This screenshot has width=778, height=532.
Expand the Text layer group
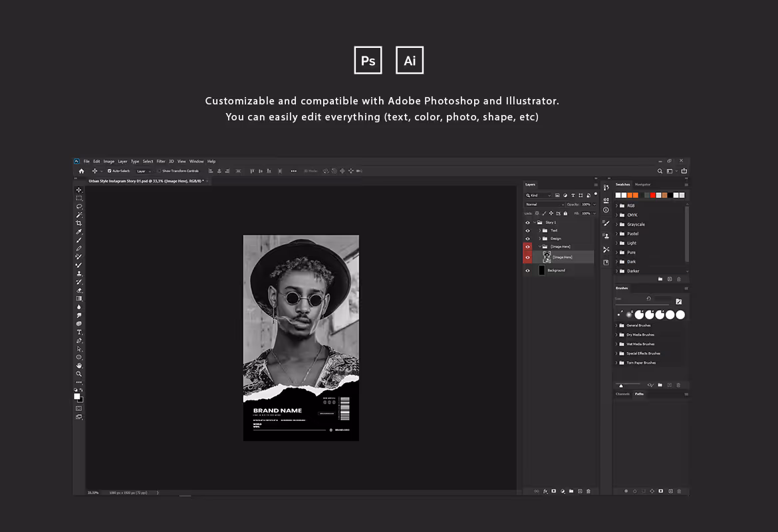click(x=540, y=230)
